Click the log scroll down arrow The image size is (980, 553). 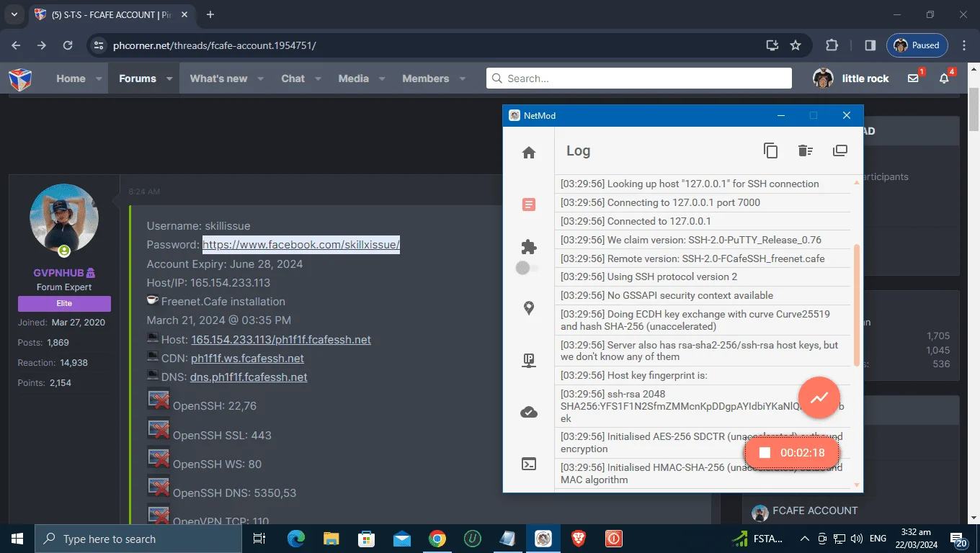click(857, 485)
